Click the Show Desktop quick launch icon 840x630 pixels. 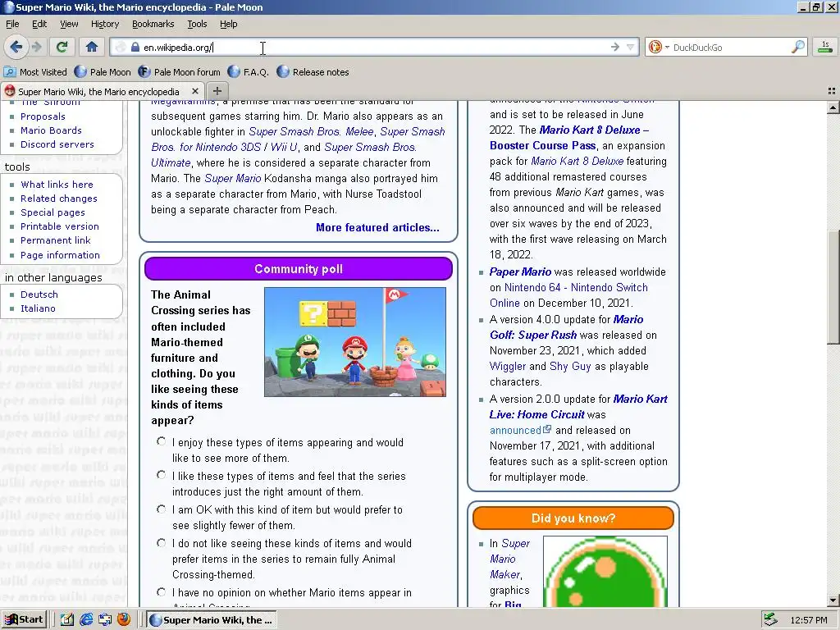click(67, 619)
